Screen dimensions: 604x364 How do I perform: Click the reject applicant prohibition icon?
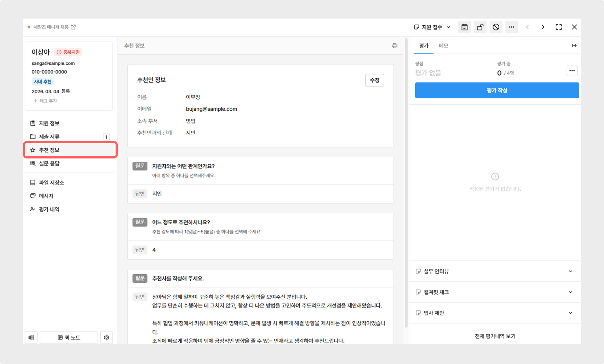coord(496,27)
